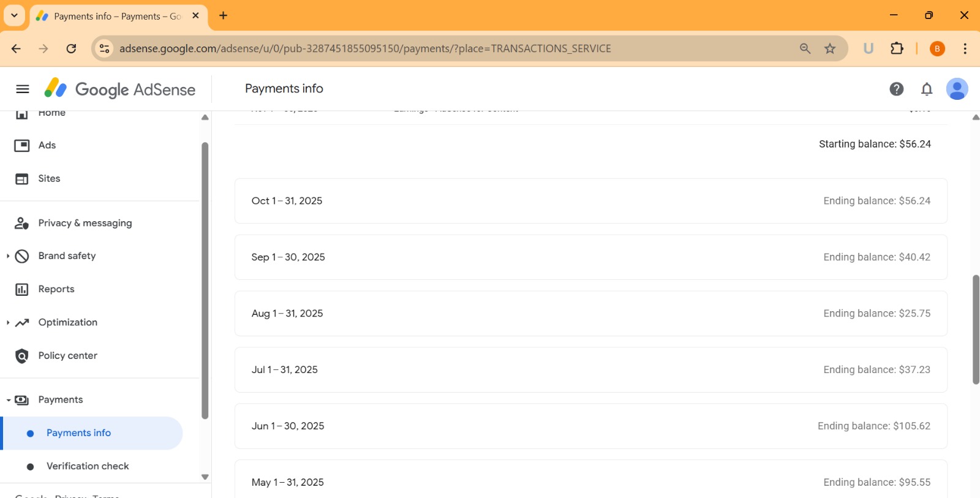Open the Jun 1–30, 2025 statement
980x498 pixels.
590,426
